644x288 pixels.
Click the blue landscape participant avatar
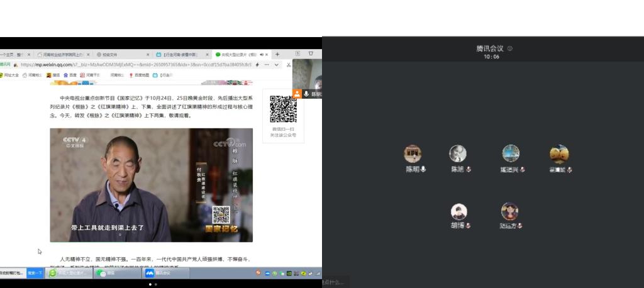pos(511,153)
